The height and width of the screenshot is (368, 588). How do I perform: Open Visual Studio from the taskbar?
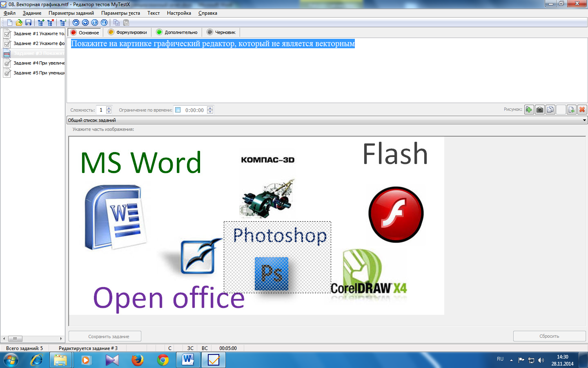click(112, 360)
